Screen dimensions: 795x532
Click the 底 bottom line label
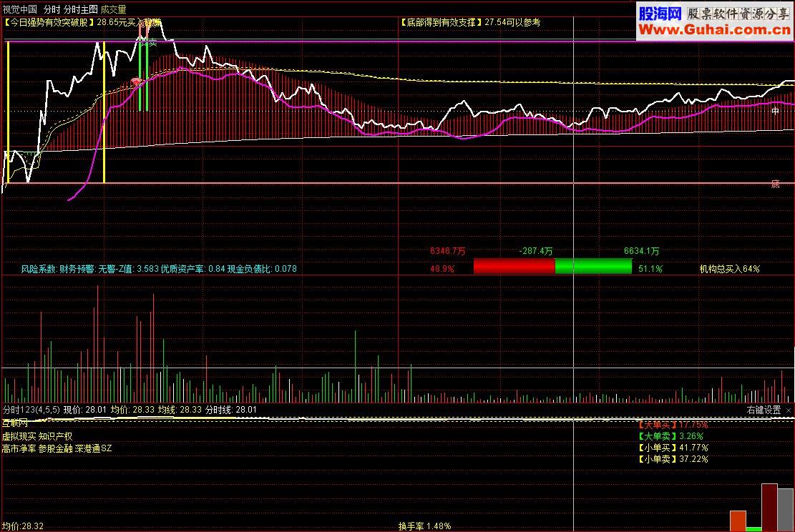coord(775,184)
